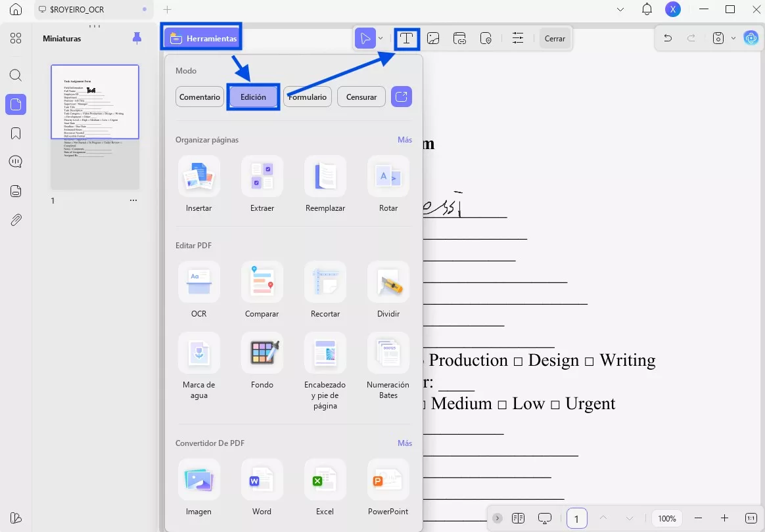Select page 1 thumbnail

point(95,127)
